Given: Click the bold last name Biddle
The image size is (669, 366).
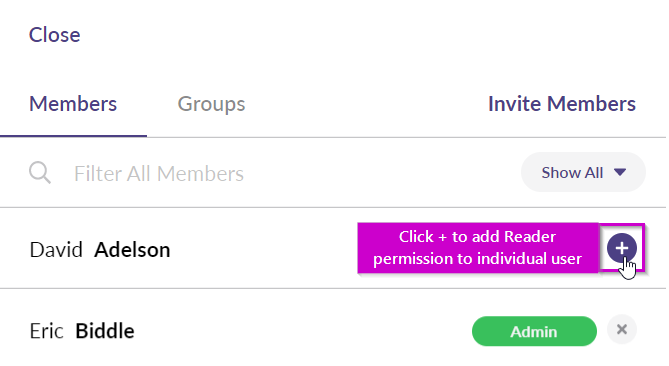Looking at the screenshot, I should [x=105, y=331].
